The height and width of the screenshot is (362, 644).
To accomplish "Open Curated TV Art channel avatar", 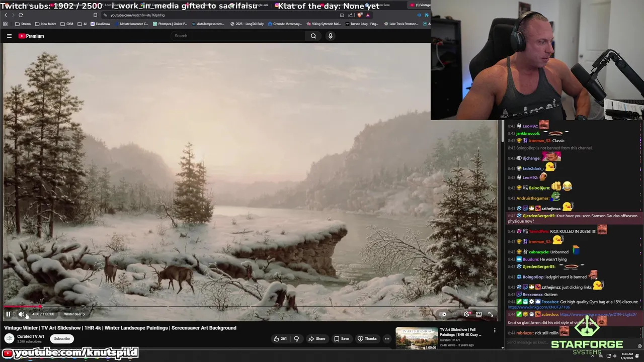I will click(9, 338).
